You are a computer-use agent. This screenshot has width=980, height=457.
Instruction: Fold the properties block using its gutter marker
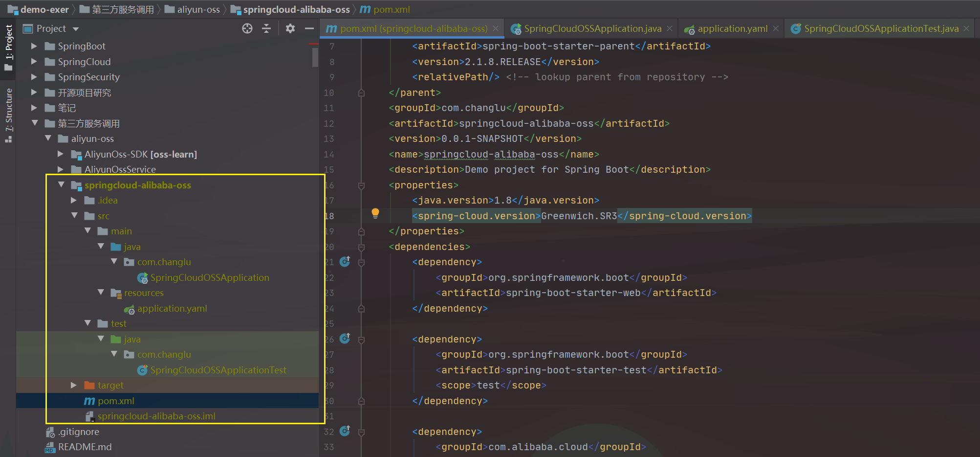pyautogui.click(x=361, y=185)
